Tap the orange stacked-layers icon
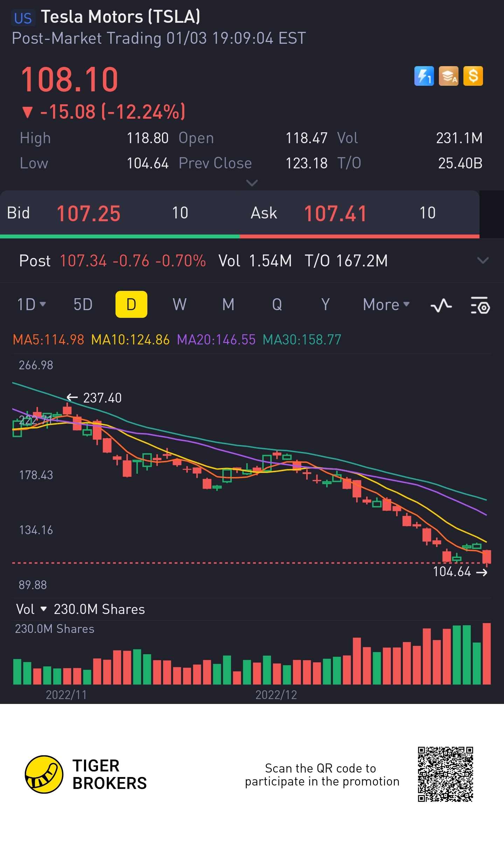The height and width of the screenshot is (845, 504). [x=448, y=76]
